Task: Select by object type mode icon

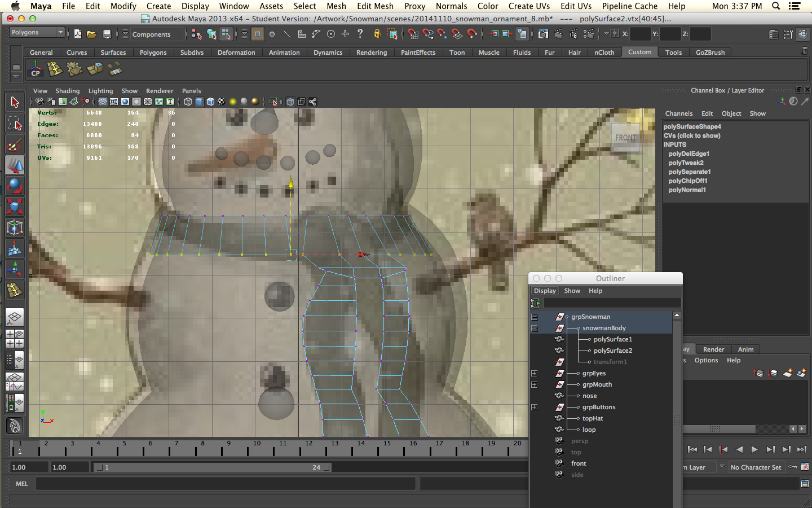Action: click(x=211, y=34)
